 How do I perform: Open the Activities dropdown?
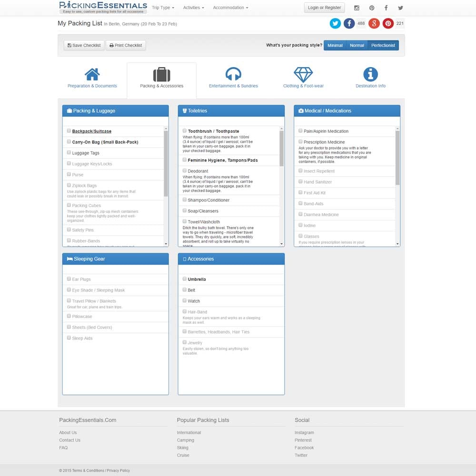(193, 8)
